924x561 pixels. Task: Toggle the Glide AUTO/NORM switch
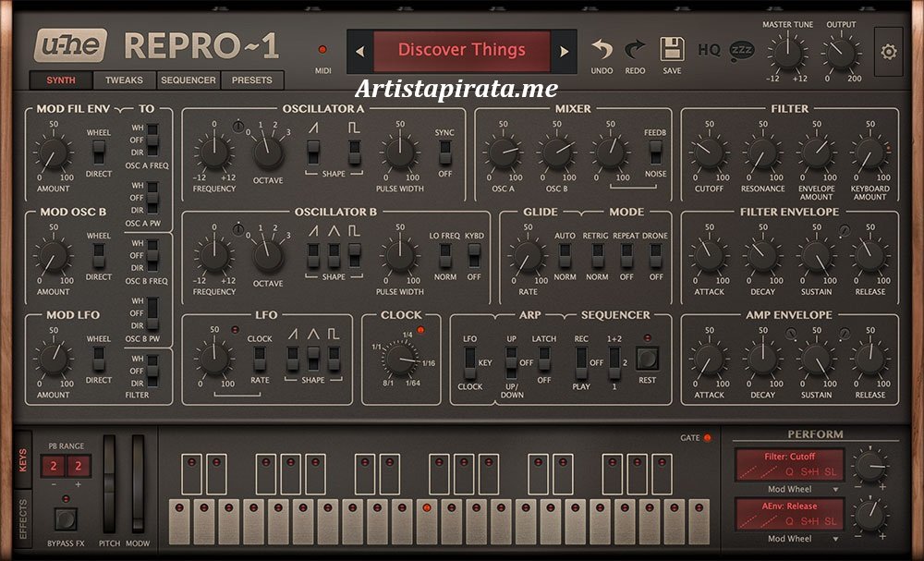[565, 255]
